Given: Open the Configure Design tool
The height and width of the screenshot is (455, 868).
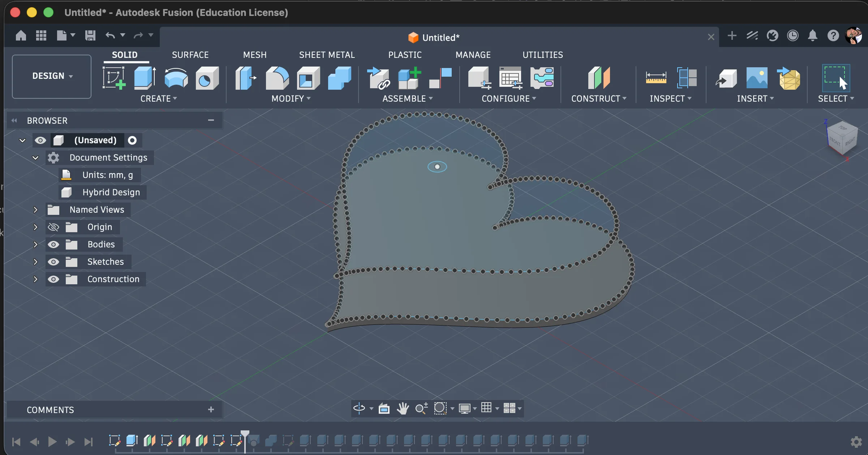Looking at the screenshot, I should click(x=480, y=78).
